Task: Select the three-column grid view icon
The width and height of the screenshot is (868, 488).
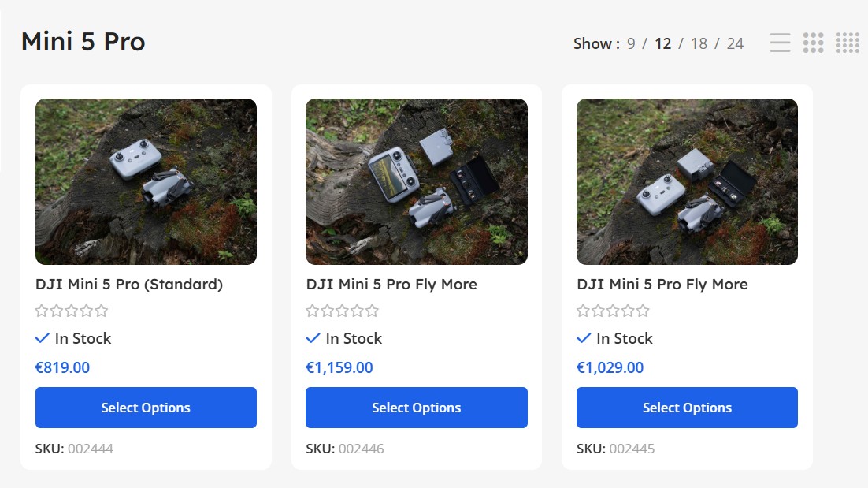Action: pos(813,43)
